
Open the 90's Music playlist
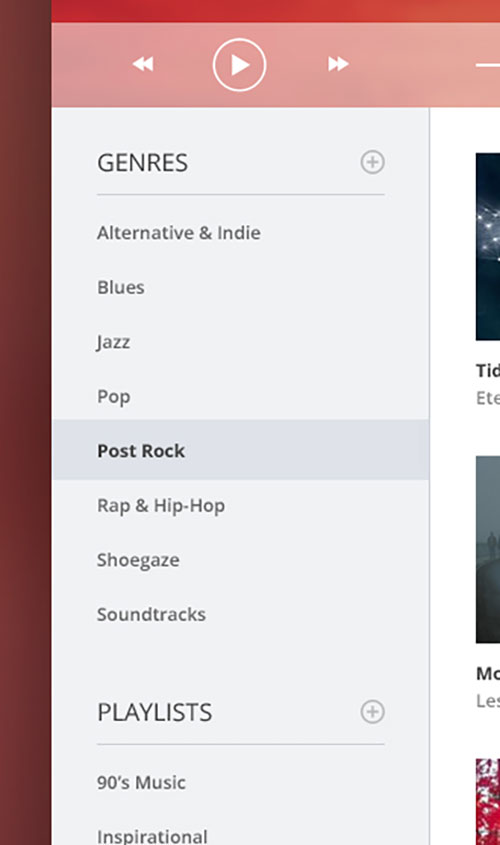[x=141, y=782]
